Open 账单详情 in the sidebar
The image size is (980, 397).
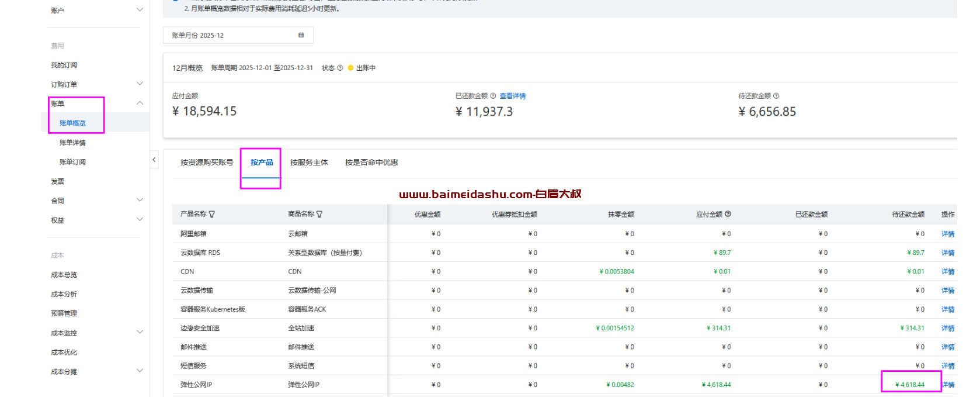[x=72, y=143]
